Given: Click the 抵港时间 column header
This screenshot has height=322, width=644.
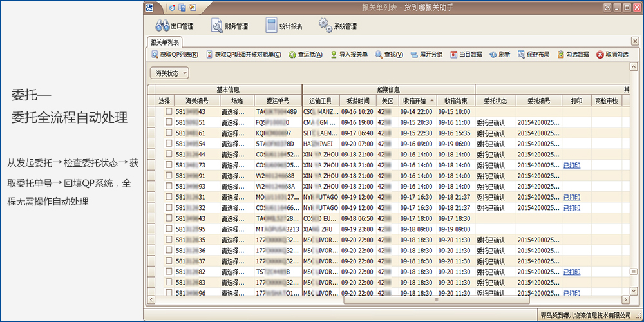Looking at the screenshot, I should click(358, 100).
